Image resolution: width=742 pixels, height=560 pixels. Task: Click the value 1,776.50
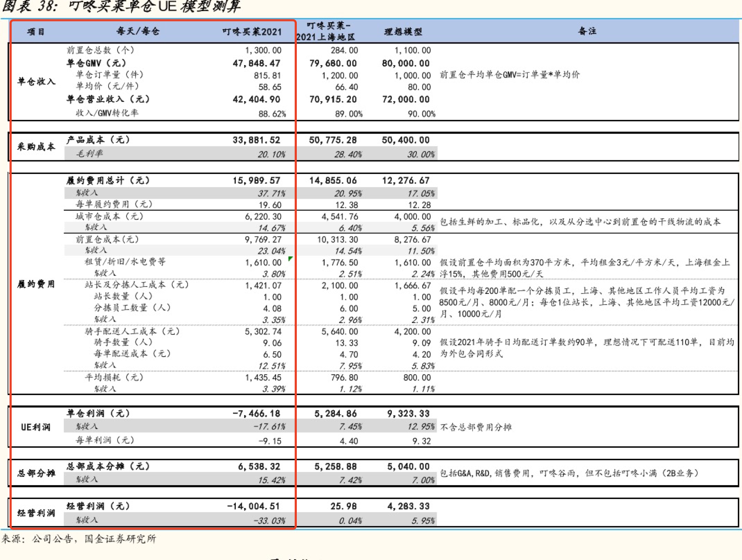pos(340,263)
